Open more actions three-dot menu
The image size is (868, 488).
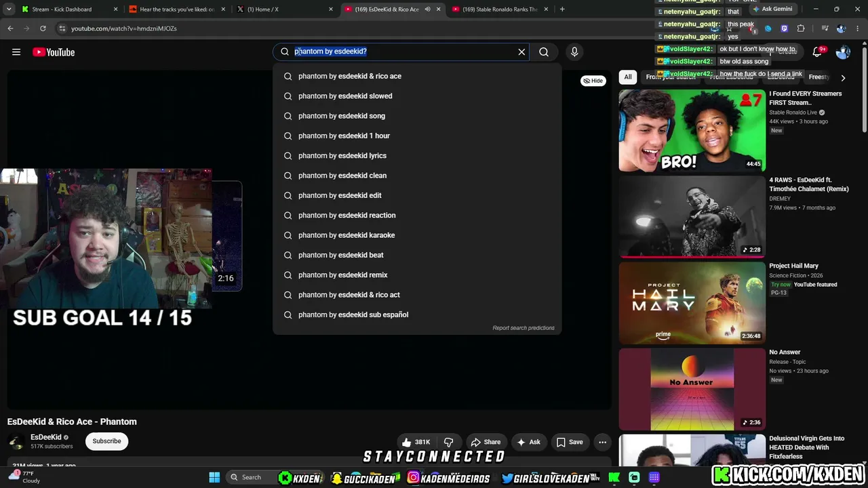pyautogui.click(x=602, y=443)
